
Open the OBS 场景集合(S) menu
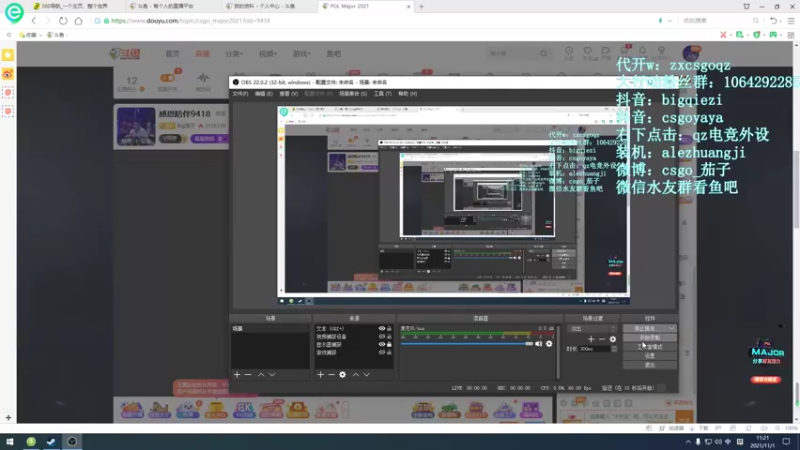click(x=353, y=94)
